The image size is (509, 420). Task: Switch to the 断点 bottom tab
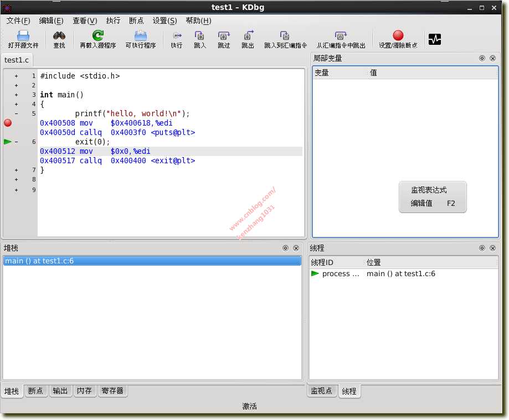pos(35,391)
